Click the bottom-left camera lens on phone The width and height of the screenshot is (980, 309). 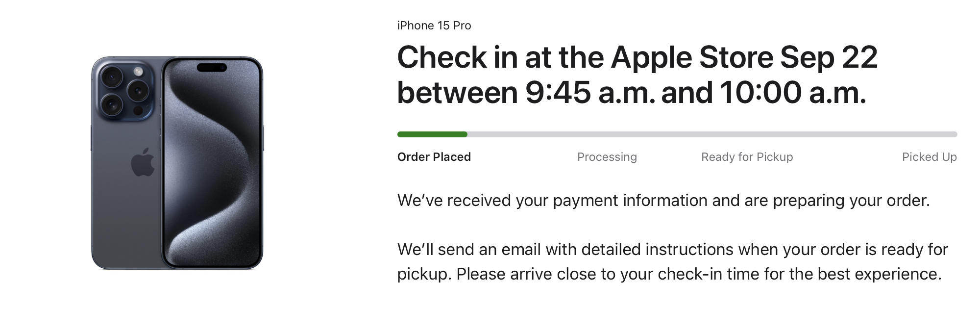click(112, 104)
